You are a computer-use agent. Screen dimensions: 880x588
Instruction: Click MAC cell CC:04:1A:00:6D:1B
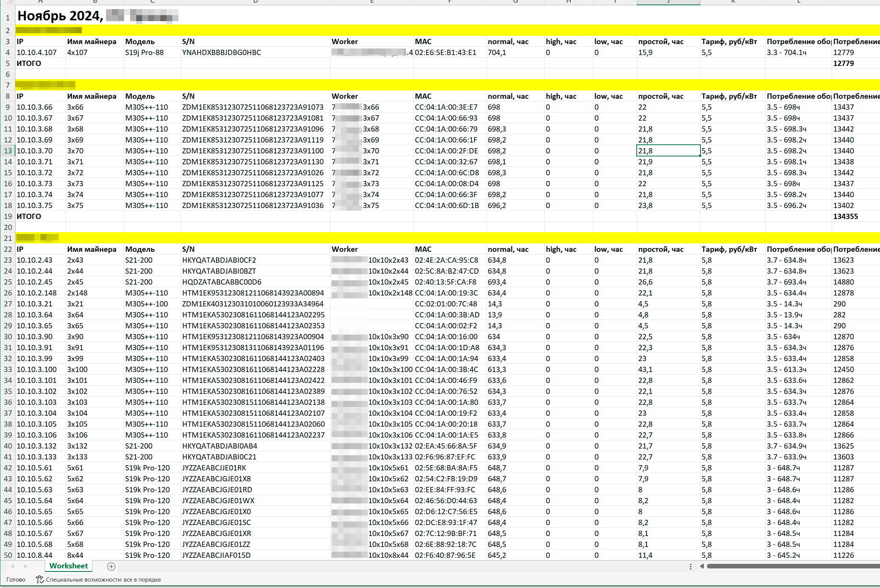[x=450, y=205]
